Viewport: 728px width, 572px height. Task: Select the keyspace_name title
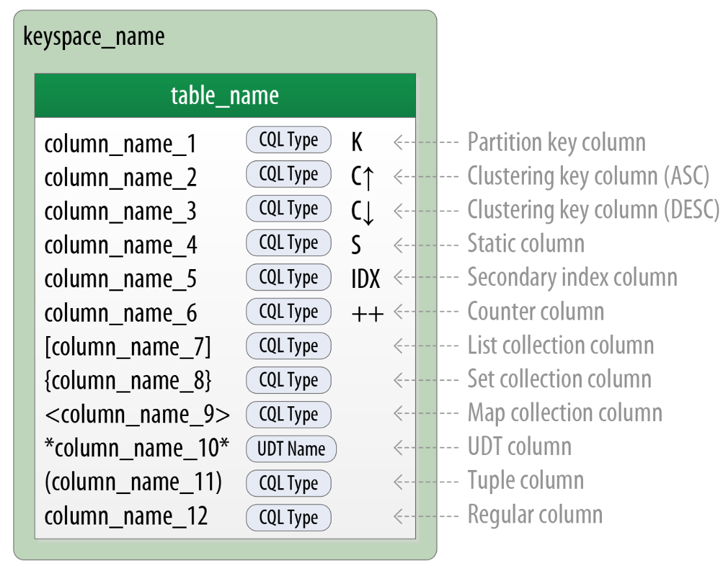pos(94,36)
